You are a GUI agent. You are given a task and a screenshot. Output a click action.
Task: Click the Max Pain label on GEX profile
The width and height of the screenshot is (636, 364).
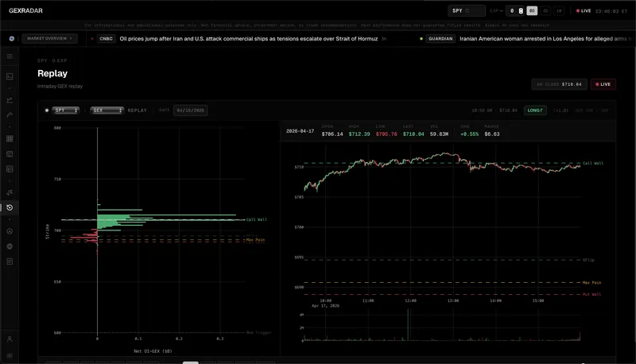tap(255, 240)
